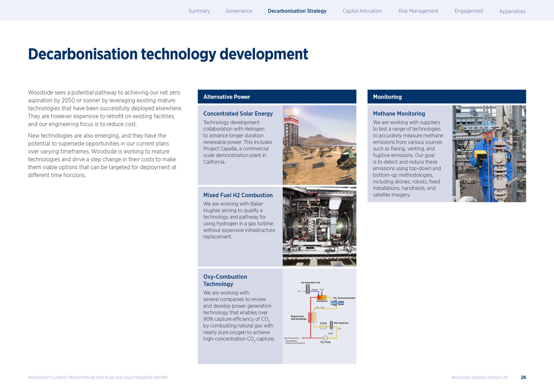Click the oxy-combustion process diagram

coord(319,315)
